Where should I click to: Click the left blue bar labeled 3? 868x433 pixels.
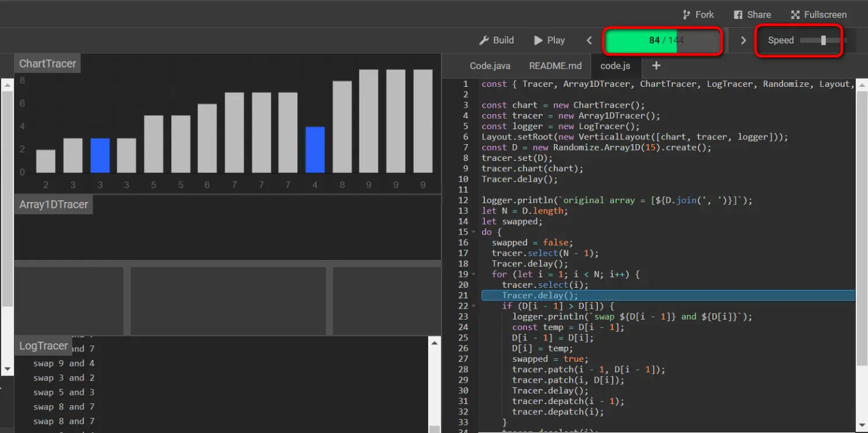(x=100, y=155)
